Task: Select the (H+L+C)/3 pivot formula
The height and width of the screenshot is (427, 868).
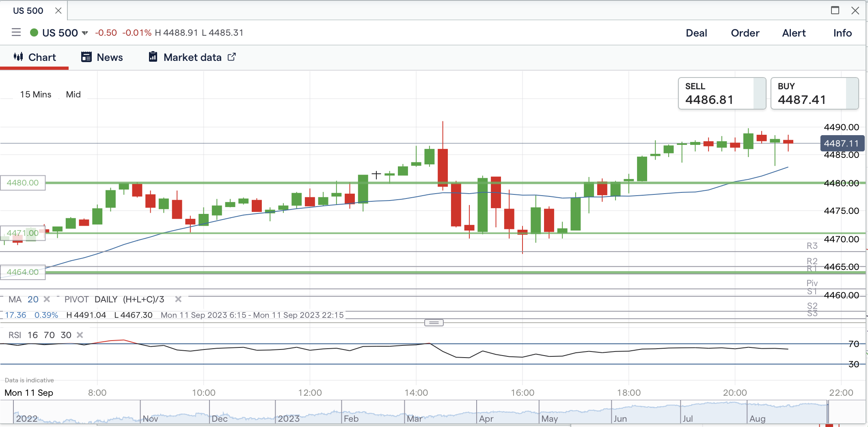Action: pyautogui.click(x=144, y=300)
